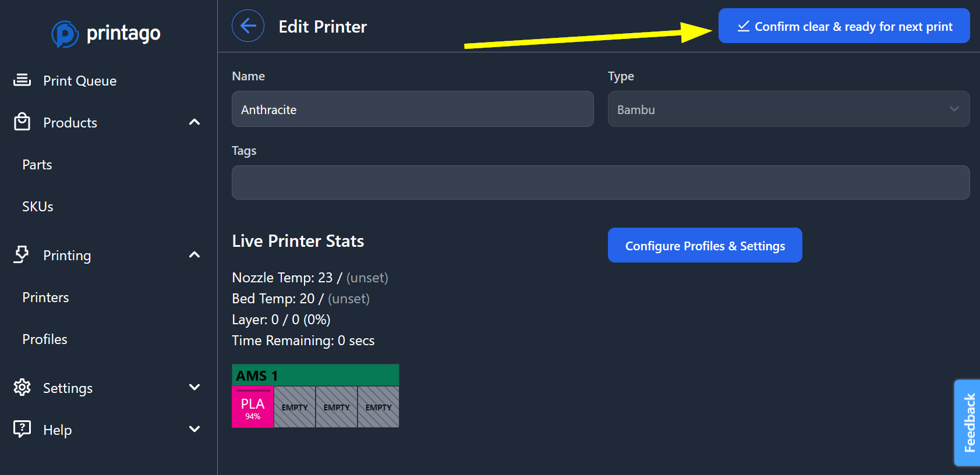Click the Printing menu label

tap(67, 256)
